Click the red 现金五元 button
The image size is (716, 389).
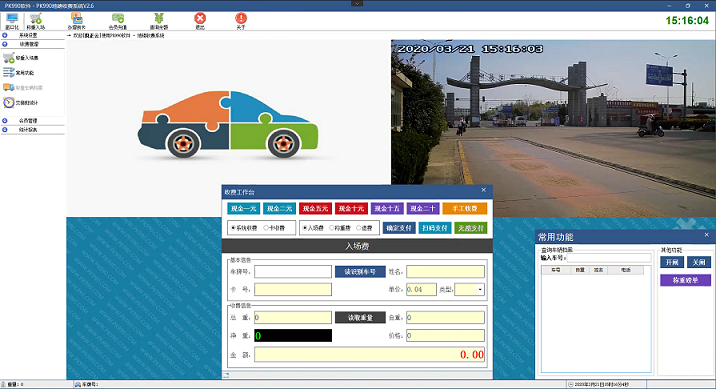[316, 209]
